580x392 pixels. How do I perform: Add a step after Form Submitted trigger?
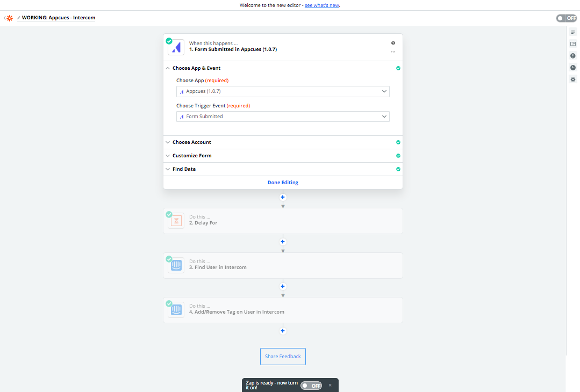(283, 197)
